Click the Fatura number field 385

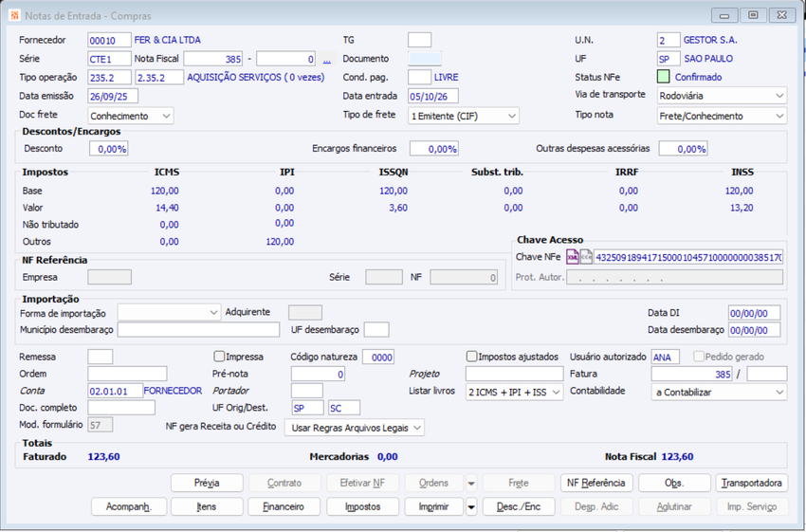point(692,374)
